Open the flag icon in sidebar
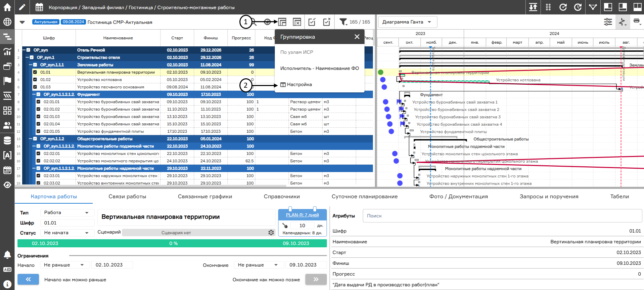644x290 pixels. (x=7, y=81)
